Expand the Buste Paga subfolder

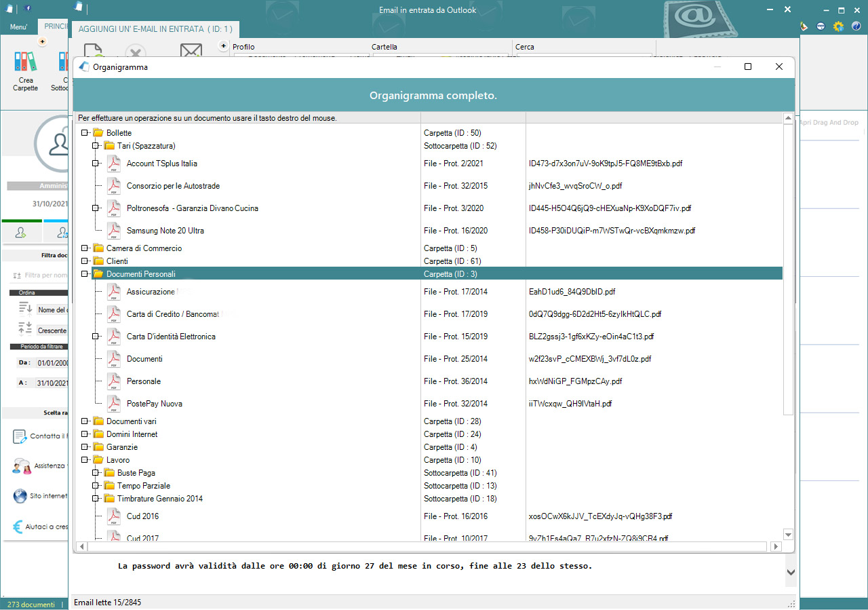[96, 473]
